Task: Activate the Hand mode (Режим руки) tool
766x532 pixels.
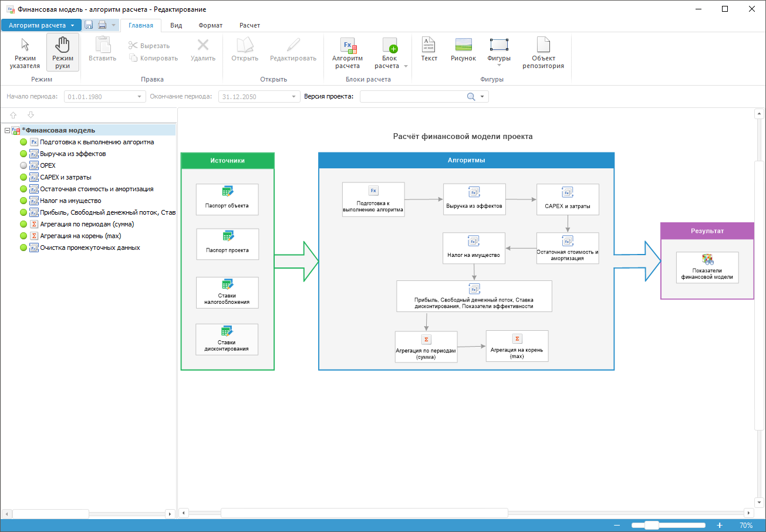Action: click(x=62, y=53)
